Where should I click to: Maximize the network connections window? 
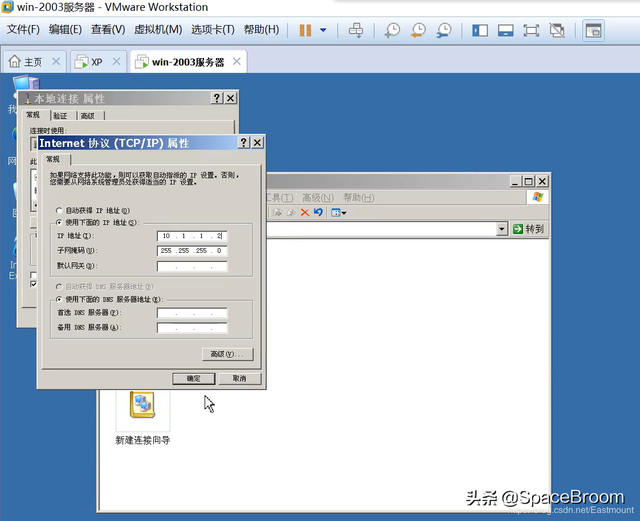coord(529,181)
